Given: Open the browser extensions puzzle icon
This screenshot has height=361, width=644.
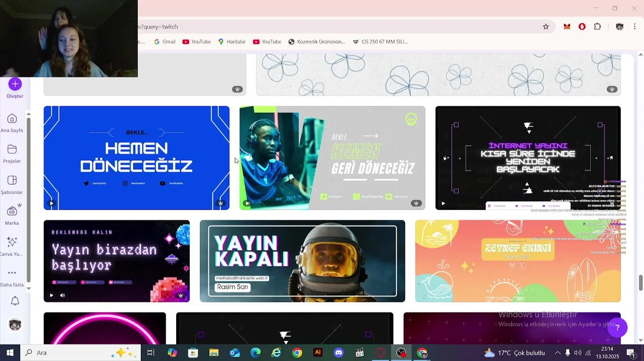Looking at the screenshot, I should click(x=597, y=27).
